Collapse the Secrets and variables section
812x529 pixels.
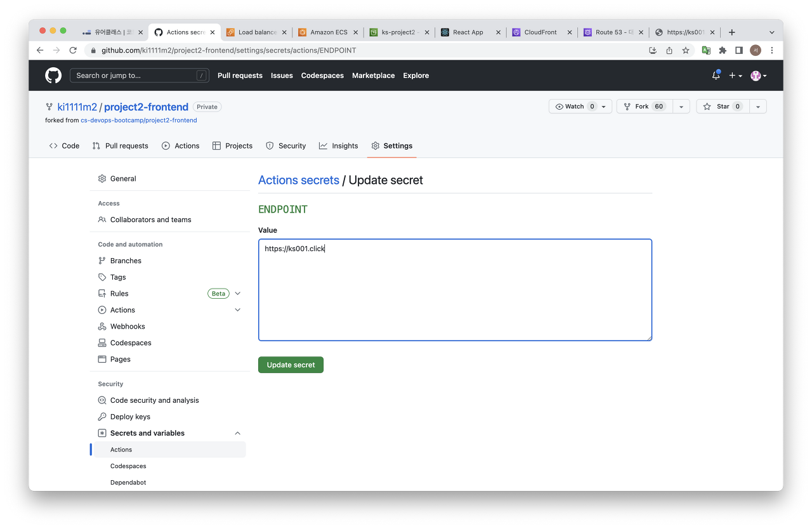coord(238,433)
